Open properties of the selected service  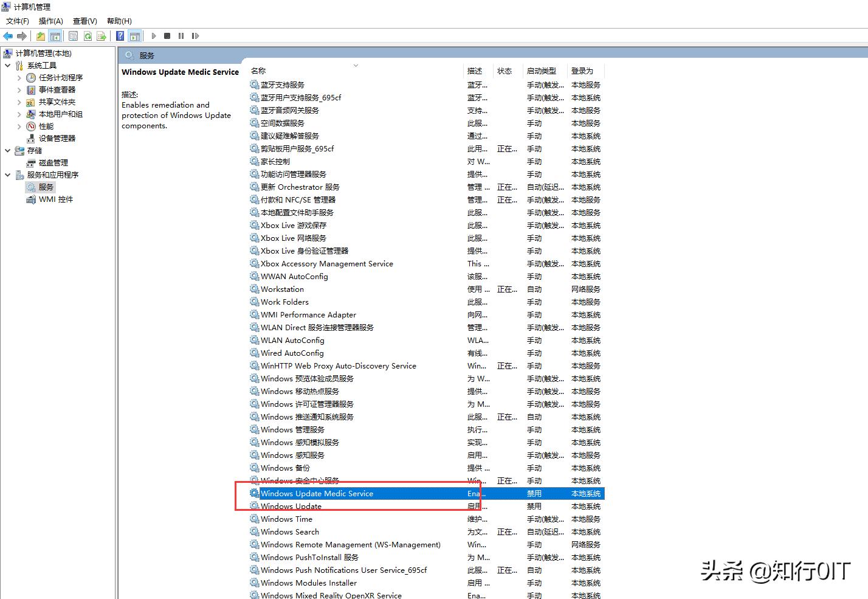(73, 35)
